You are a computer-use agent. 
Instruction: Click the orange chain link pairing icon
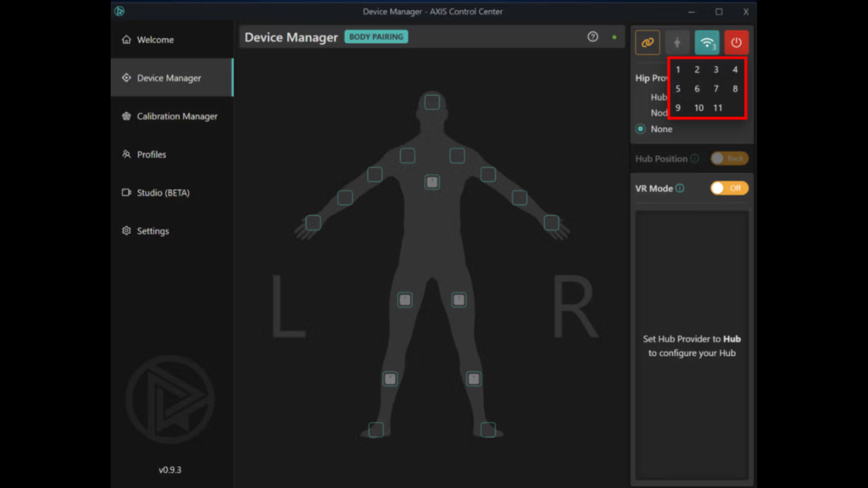point(648,42)
